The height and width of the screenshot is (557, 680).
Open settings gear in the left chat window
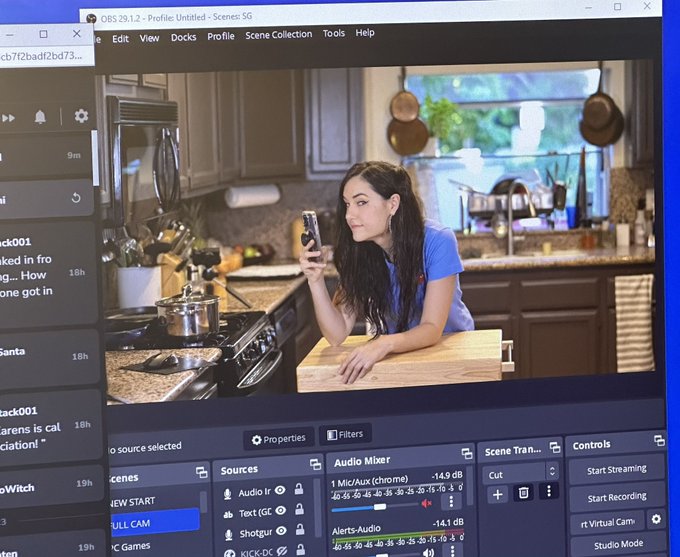[x=81, y=116]
